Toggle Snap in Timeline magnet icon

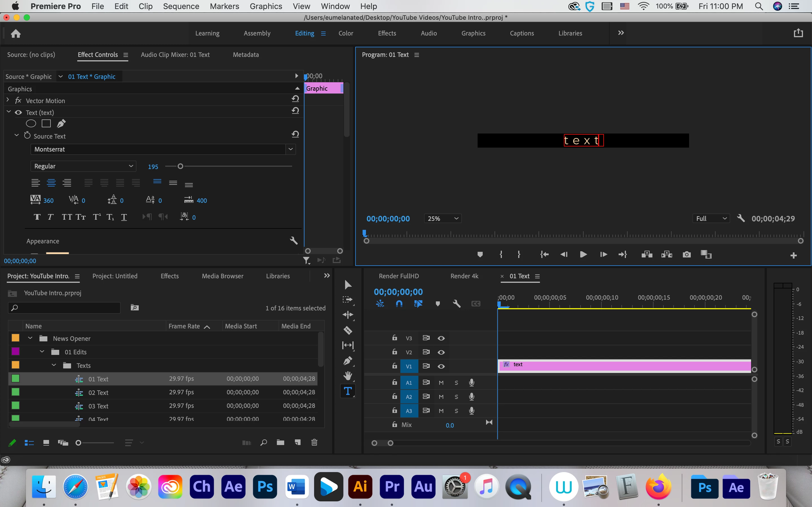tap(399, 304)
